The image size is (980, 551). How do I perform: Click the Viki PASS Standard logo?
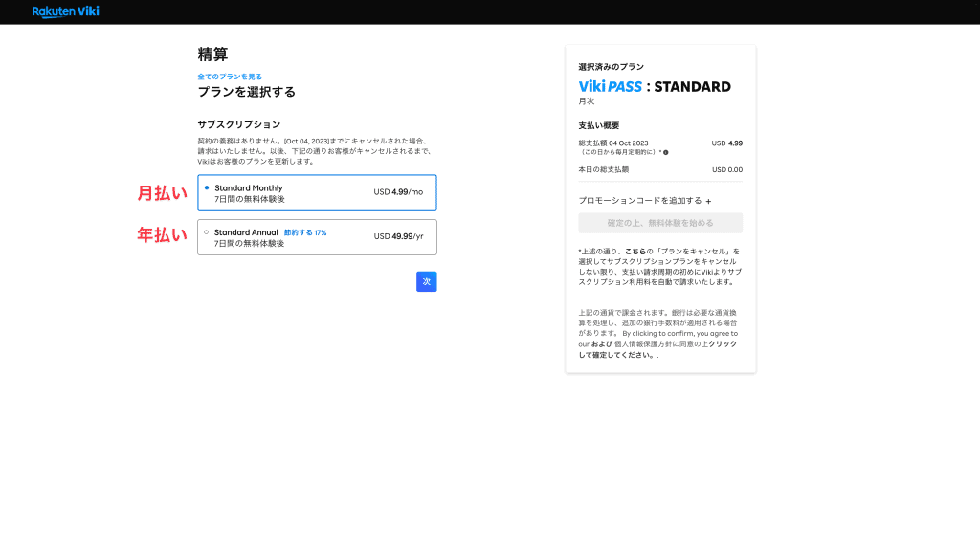[x=655, y=86]
